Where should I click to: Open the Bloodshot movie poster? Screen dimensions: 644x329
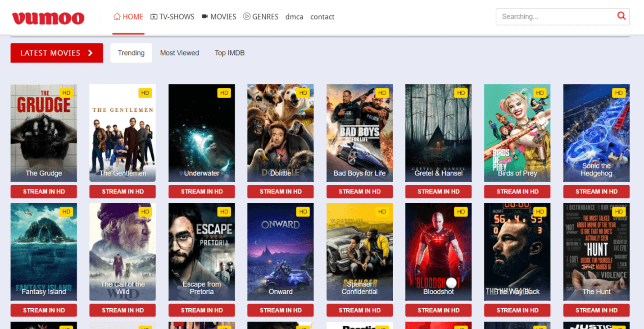[x=439, y=252]
